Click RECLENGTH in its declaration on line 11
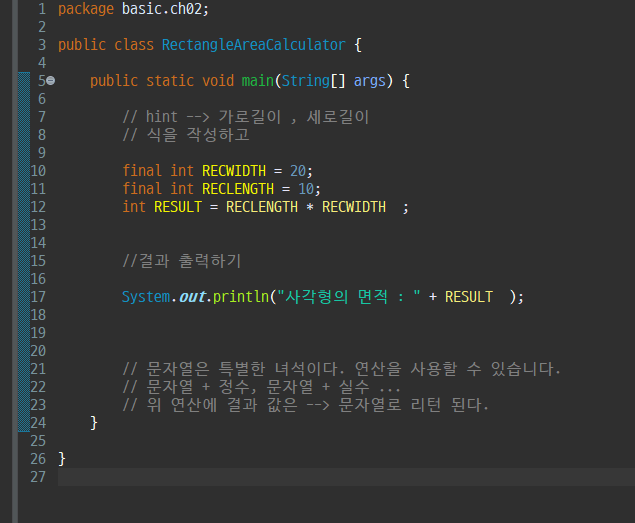Screen dimensions: 635x523 tap(238, 189)
